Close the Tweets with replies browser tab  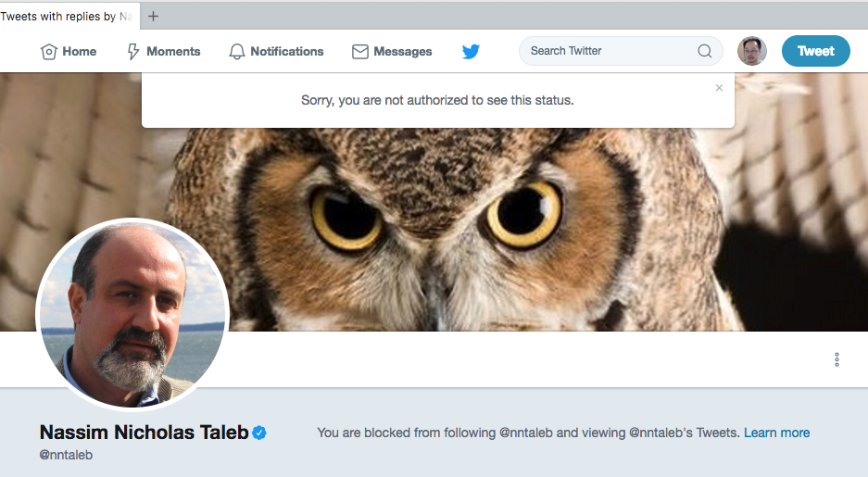pyautogui.click(x=128, y=16)
